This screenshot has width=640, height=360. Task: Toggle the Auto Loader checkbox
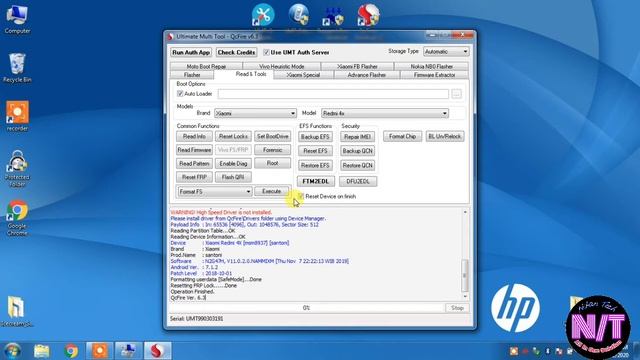pos(180,93)
